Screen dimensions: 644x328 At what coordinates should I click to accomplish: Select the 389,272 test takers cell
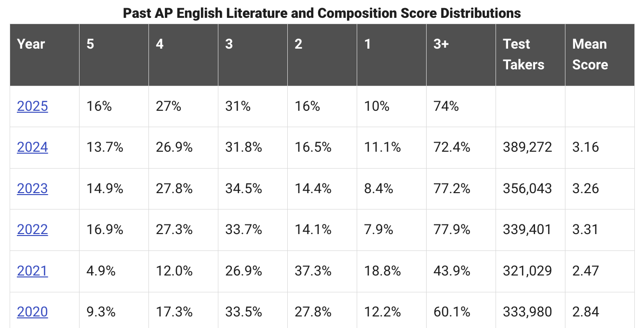pyautogui.click(x=527, y=147)
